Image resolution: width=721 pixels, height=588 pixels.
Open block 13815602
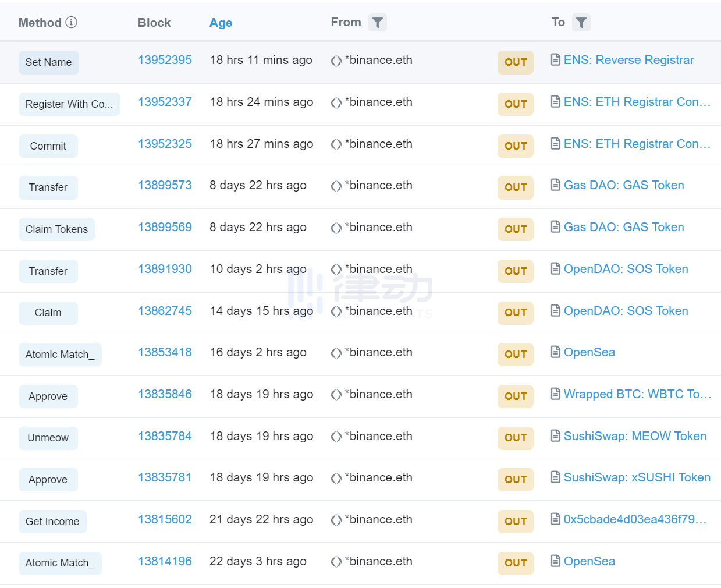coord(165,519)
